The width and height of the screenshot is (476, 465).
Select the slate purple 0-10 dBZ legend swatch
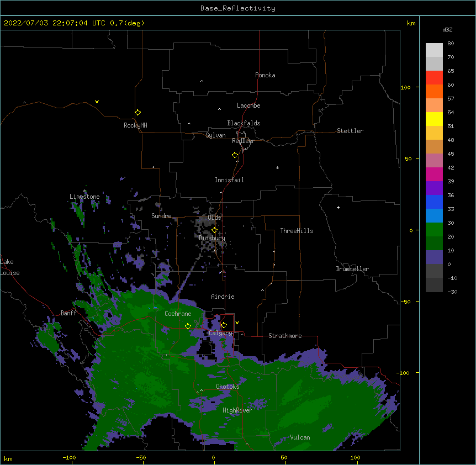tap(434, 257)
